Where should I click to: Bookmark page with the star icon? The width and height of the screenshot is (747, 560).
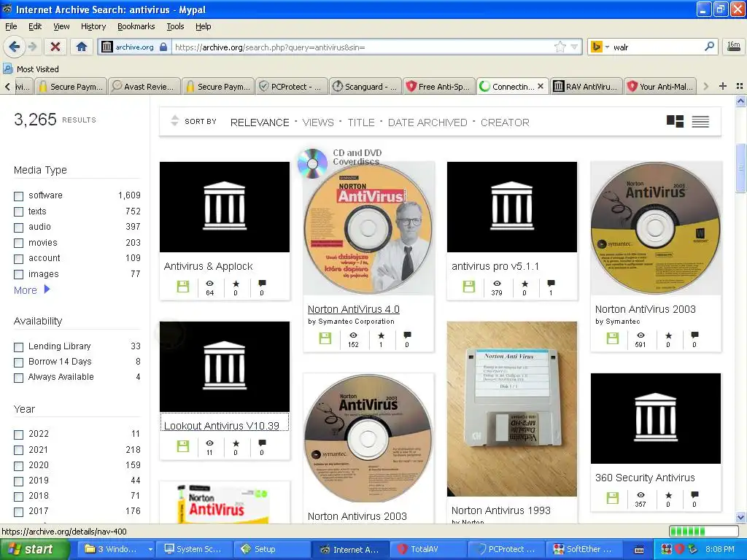(x=560, y=47)
